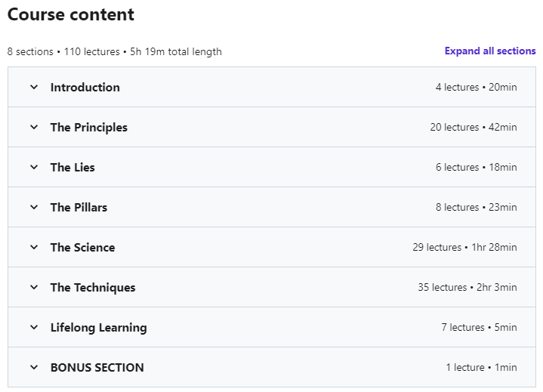Viewport: 543px width, 392px height.
Task: Click the chevron beside Introduction
Action: click(34, 87)
